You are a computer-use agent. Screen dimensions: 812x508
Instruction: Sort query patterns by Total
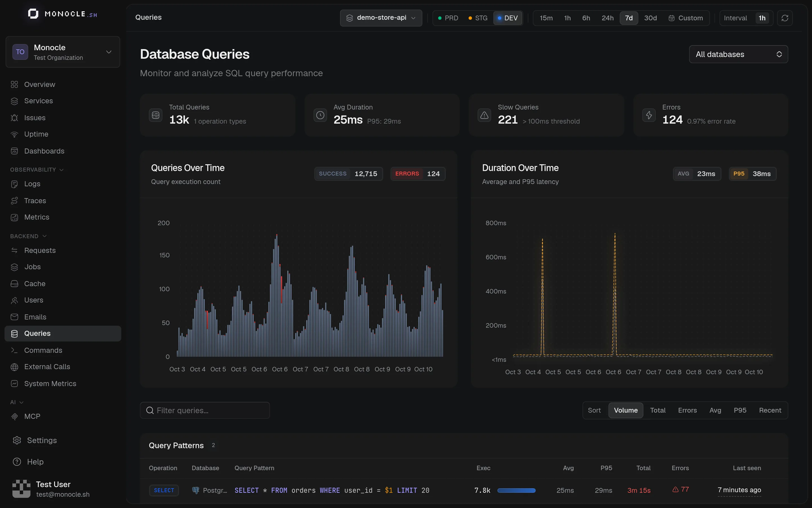[x=658, y=410]
